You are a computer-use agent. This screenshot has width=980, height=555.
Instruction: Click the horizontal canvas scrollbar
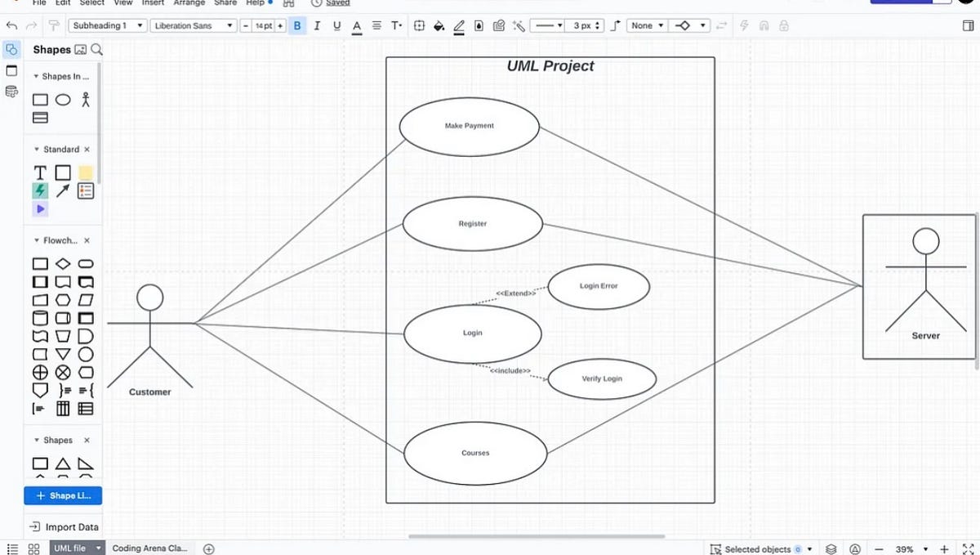539,535
